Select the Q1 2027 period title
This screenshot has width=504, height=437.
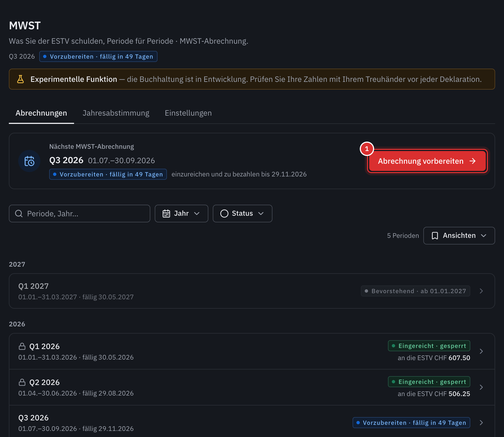[33, 286]
